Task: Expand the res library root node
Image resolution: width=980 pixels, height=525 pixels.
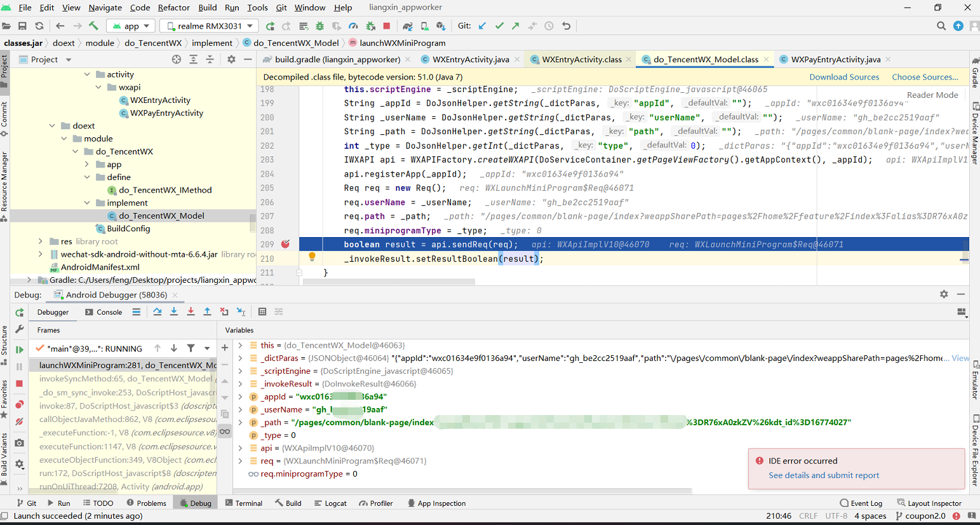Action: click(x=41, y=242)
